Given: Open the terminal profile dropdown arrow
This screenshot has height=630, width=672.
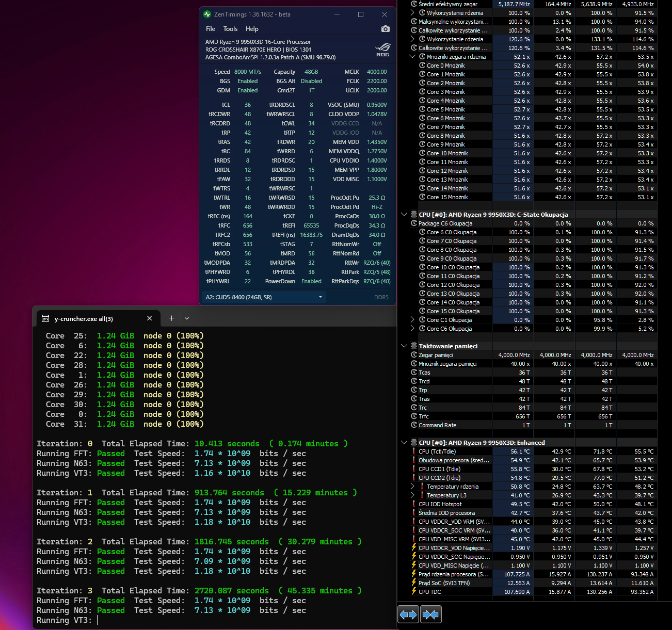Looking at the screenshot, I should point(187,318).
